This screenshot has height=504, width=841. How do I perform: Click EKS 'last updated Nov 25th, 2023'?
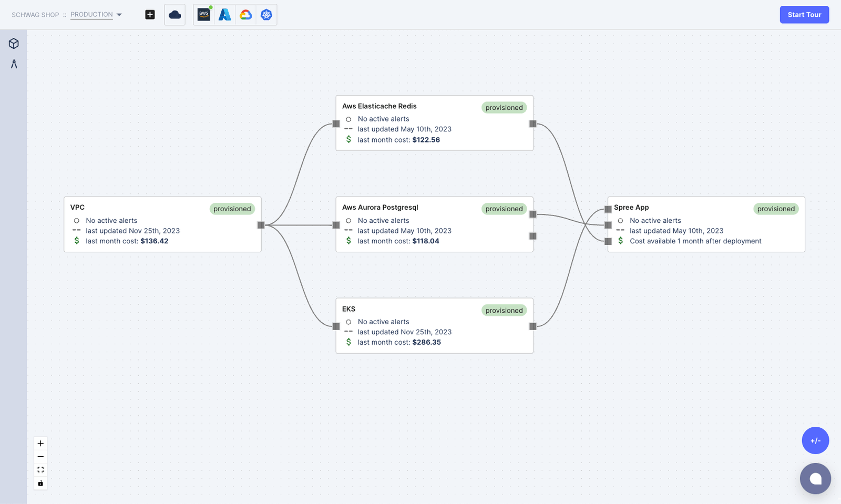point(405,332)
